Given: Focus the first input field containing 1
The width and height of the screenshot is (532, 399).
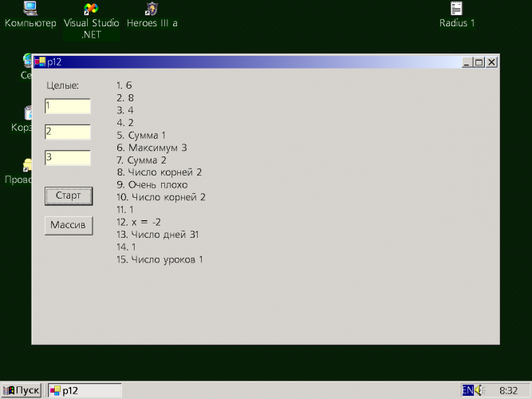Looking at the screenshot, I should point(68,106).
